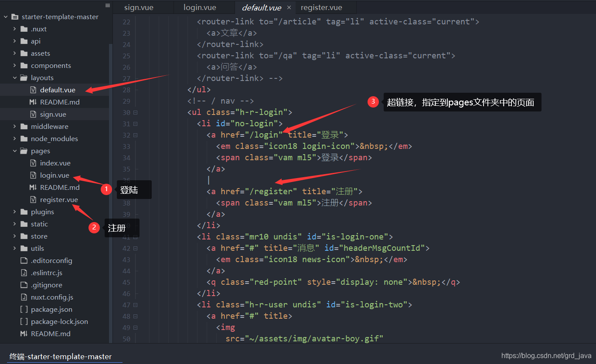The image size is (596, 364).
Task: Expand the middleware folder arrow
Action: tap(15, 127)
